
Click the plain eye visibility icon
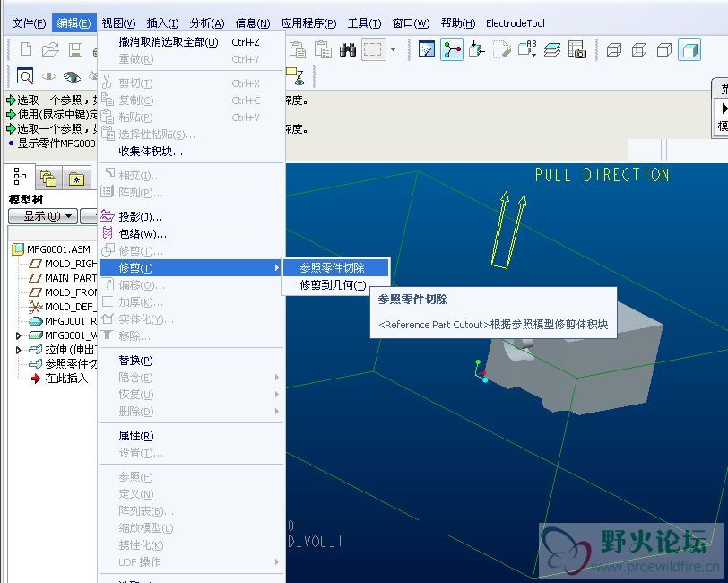click(48, 75)
